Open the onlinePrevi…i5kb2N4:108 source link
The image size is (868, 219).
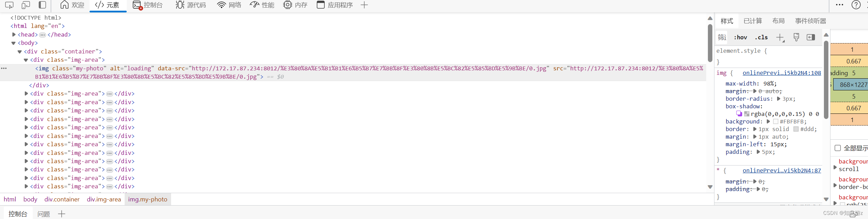pyautogui.click(x=782, y=73)
